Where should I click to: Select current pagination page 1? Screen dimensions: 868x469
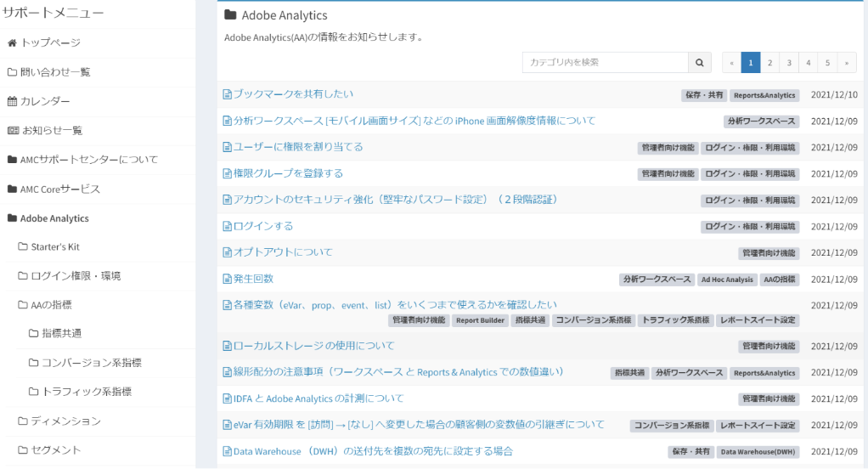tap(751, 63)
